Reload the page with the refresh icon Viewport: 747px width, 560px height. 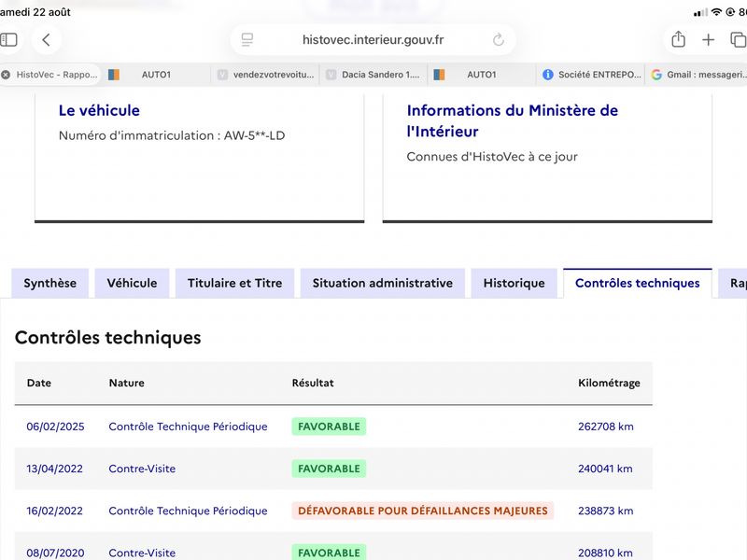tap(499, 39)
